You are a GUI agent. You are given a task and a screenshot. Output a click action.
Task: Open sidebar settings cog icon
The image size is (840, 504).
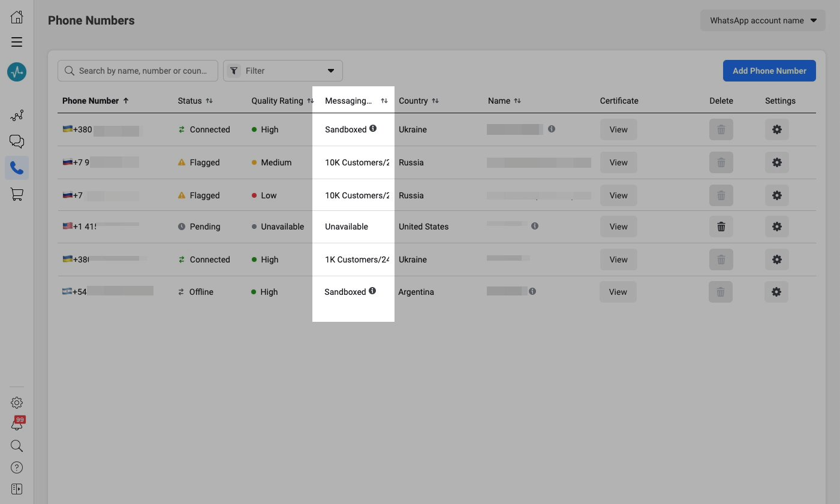click(17, 403)
